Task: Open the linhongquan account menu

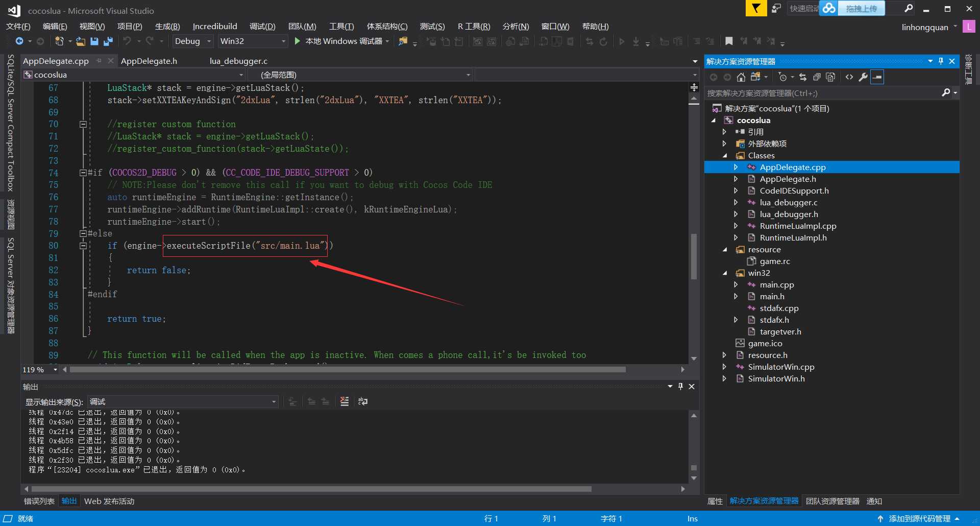Action: tap(929, 27)
